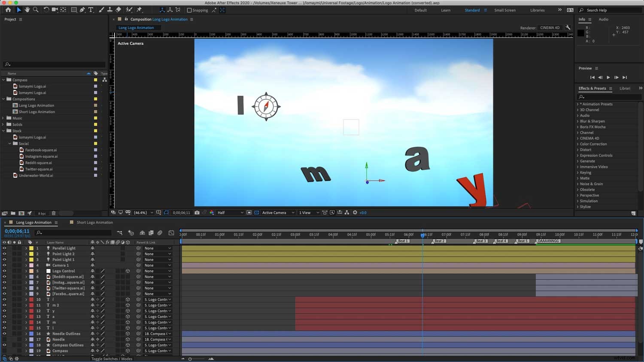Open the Graph Editor
Screen dimensions: 644x362
[x=171, y=233]
